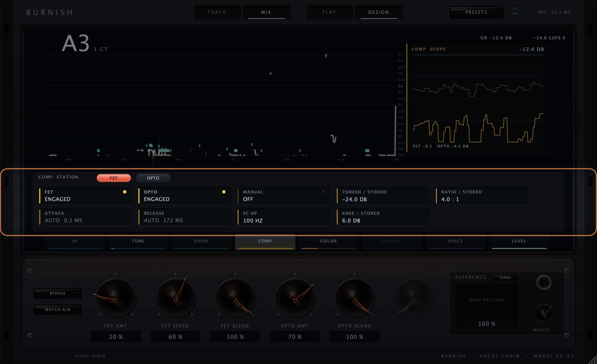The width and height of the screenshot is (597, 364).
Task: Open the ellipsis options menu beside Presets
Action: 515,13
